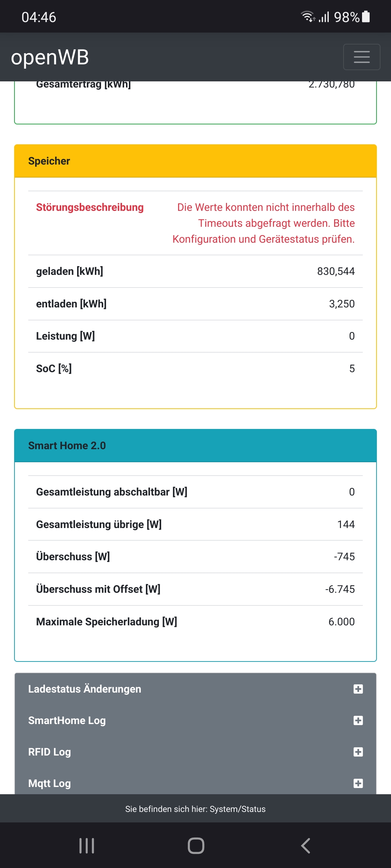Tap the Android back arrow
Screen dimensions: 391x868
pos(306,846)
